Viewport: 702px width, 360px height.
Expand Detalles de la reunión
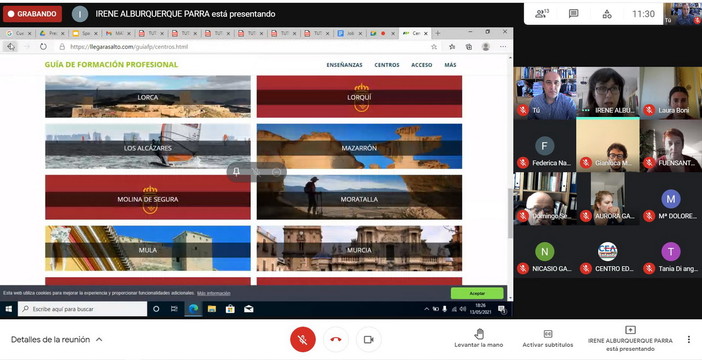tap(56, 339)
